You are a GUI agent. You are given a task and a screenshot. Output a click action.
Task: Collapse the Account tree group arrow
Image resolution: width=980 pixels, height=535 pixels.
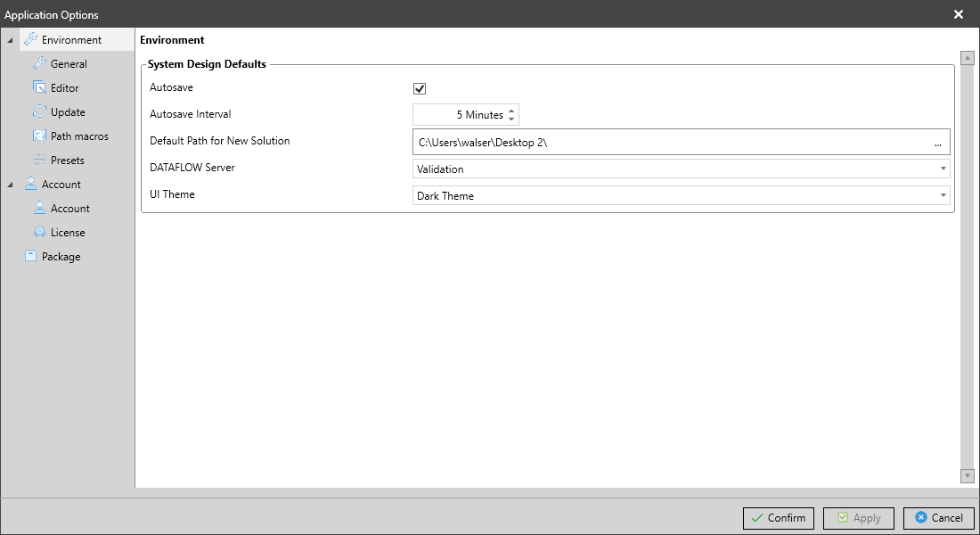pos(10,185)
